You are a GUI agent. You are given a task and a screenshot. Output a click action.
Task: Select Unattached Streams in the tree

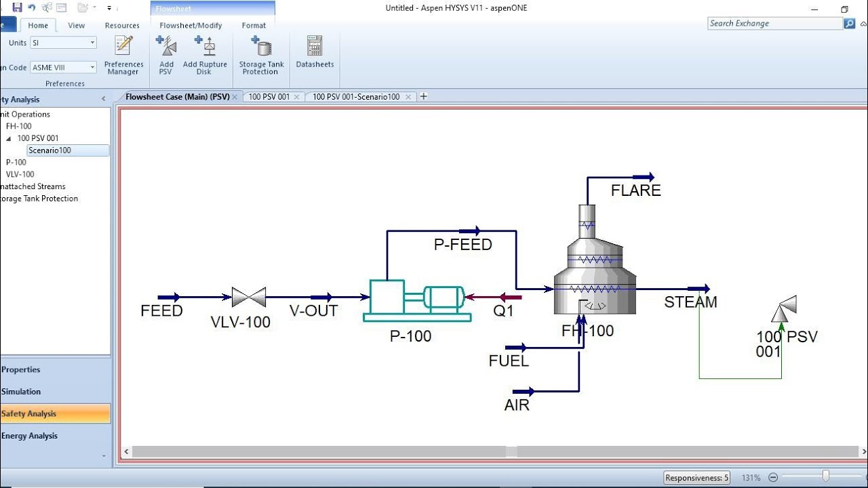[33, 186]
